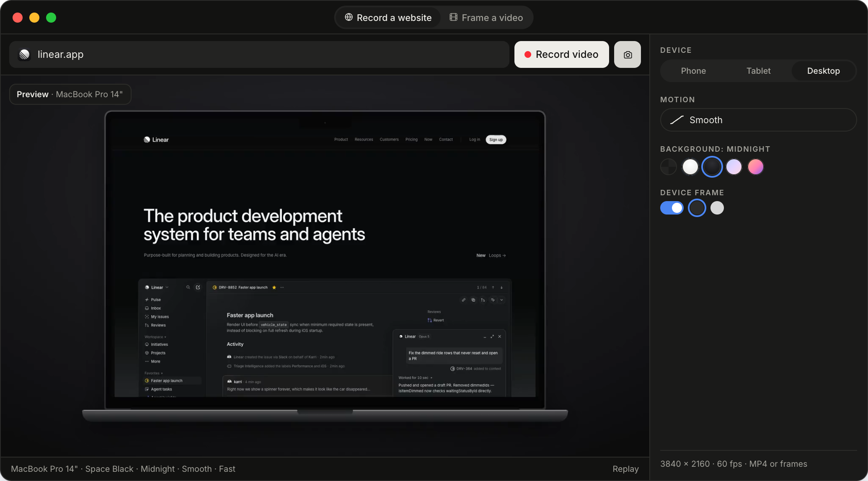The width and height of the screenshot is (868, 481).
Task: Open the Linear workspace dropdown chevron
Action: pyautogui.click(x=167, y=287)
